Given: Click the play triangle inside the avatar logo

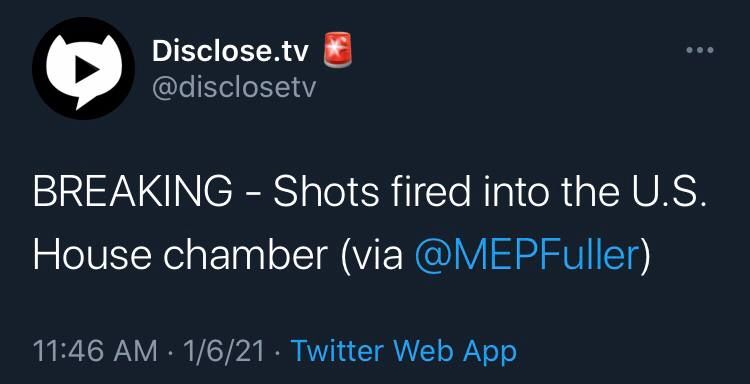Looking at the screenshot, I should [x=87, y=71].
